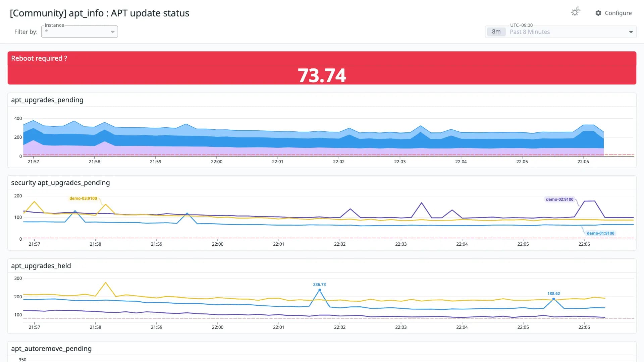
Task: Select the demo-02:9100 series label
Action: tap(559, 199)
